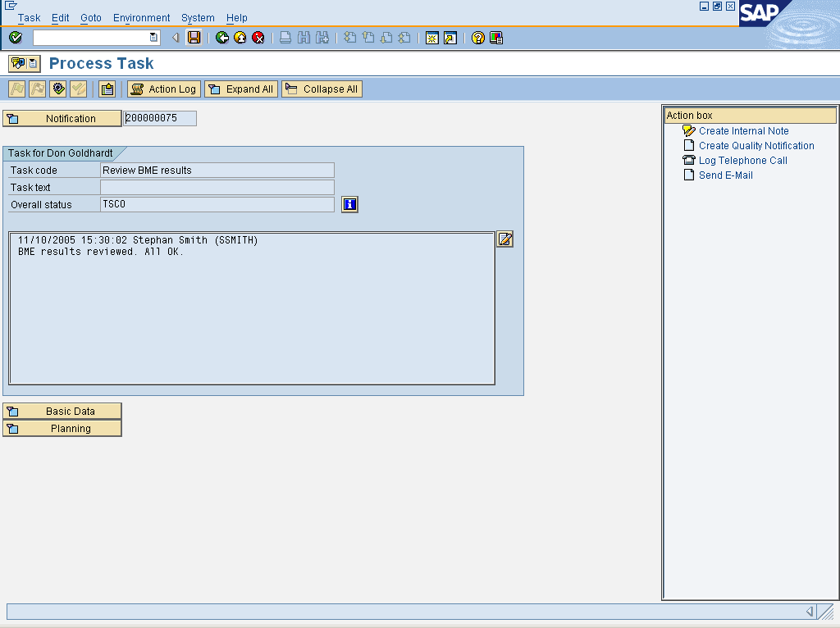Click the Create New Session icon
This screenshot has width=840, height=628.
431,38
